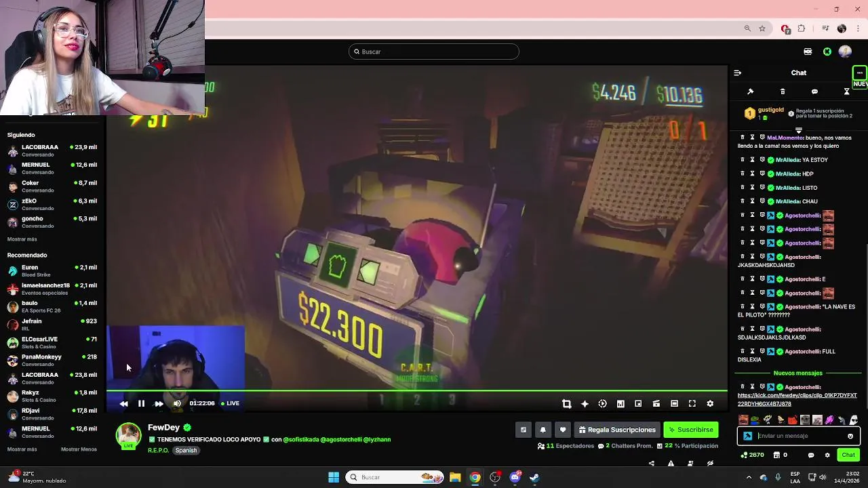Toggle notification bell for FewDey
Viewport: 868px width, 488px height.
542,430
